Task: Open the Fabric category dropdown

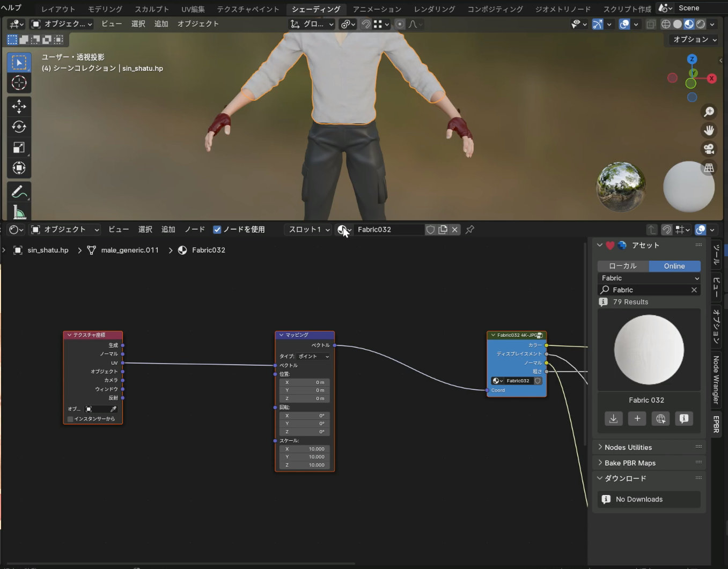Action: tap(649, 278)
